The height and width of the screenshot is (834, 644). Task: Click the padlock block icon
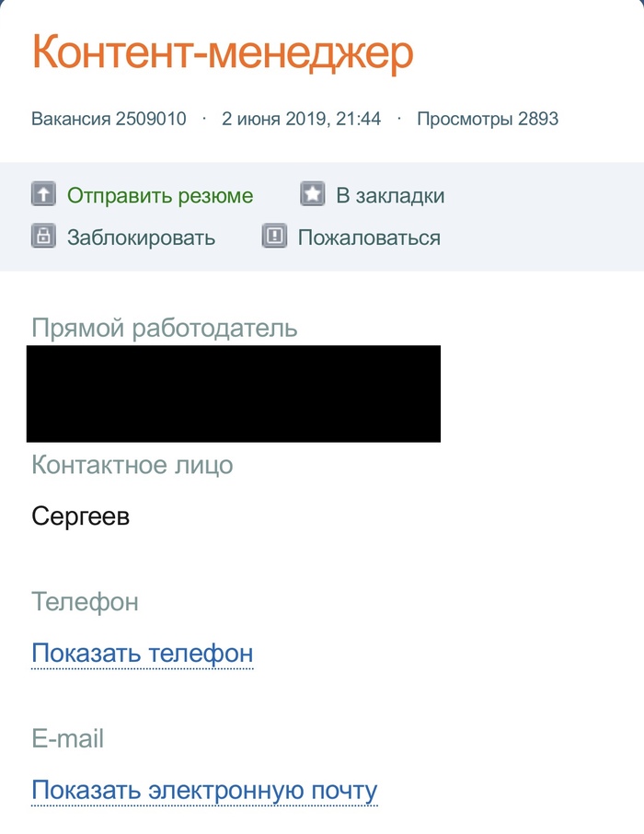tap(43, 237)
